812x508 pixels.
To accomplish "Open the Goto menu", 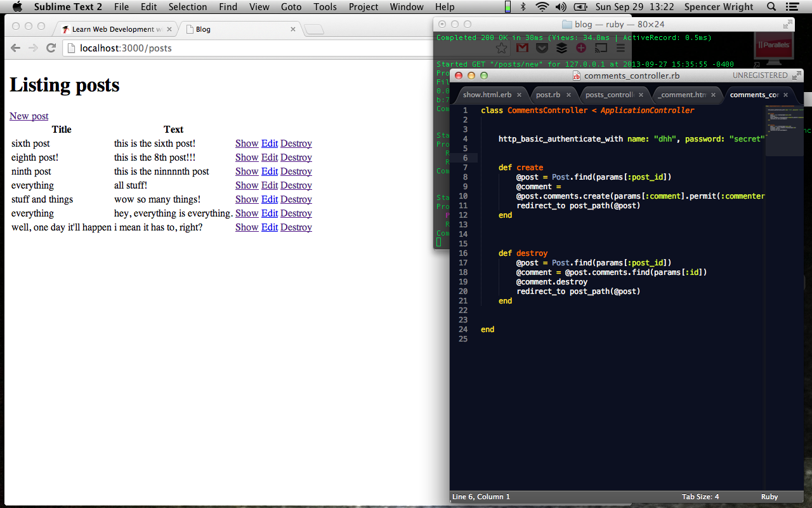I will pyautogui.click(x=291, y=7).
